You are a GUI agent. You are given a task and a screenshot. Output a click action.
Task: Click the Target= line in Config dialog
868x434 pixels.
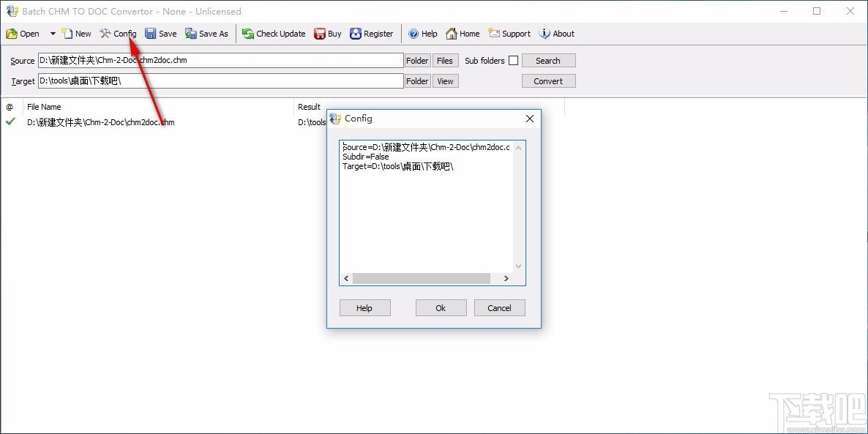pos(398,166)
